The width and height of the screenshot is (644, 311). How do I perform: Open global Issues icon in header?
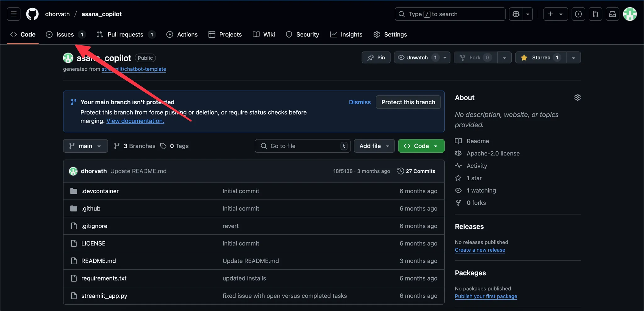tap(578, 14)
